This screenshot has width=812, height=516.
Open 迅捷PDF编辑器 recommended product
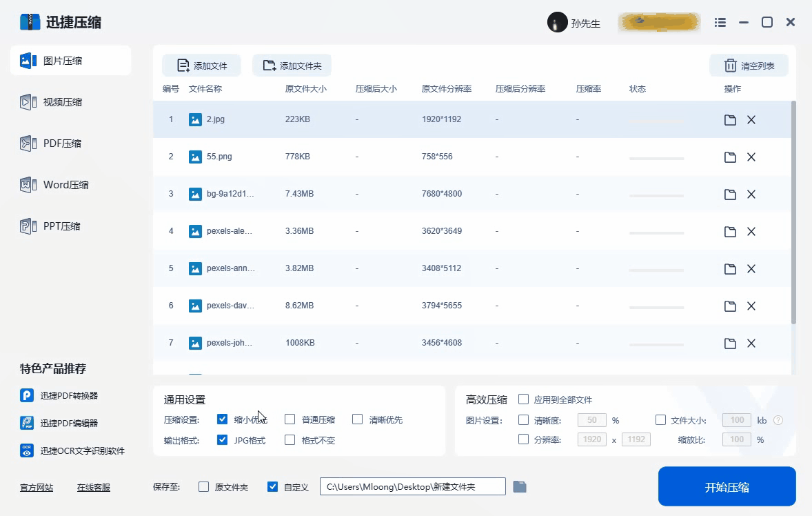pos(59,423)
